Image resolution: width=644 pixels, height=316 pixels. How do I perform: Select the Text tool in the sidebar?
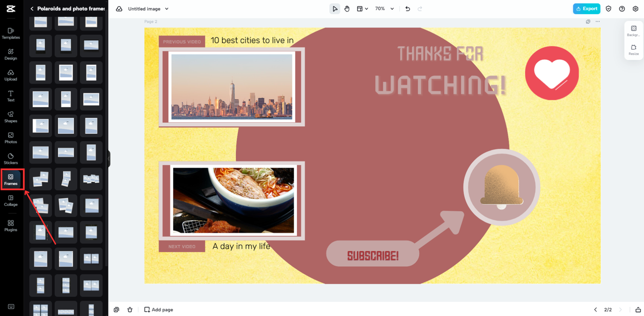tap(11, 96)
